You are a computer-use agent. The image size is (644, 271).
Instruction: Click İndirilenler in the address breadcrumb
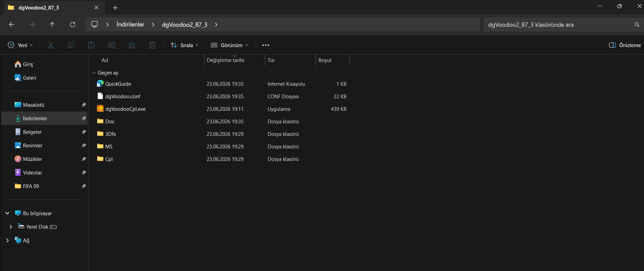(x=130, y=24)
